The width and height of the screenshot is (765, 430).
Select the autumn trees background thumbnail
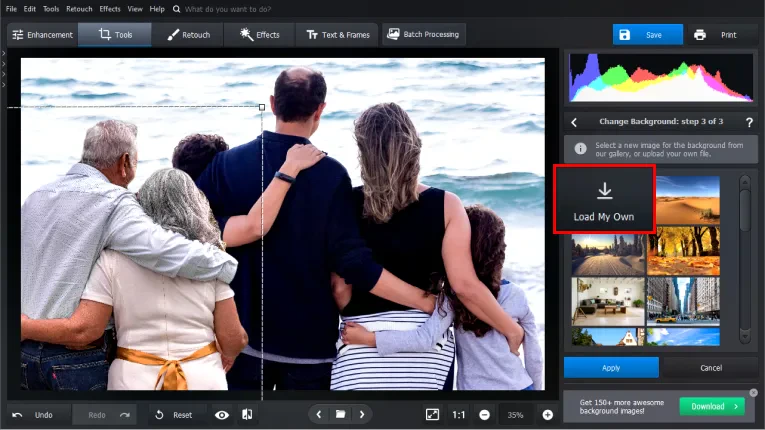pos(684,250)
